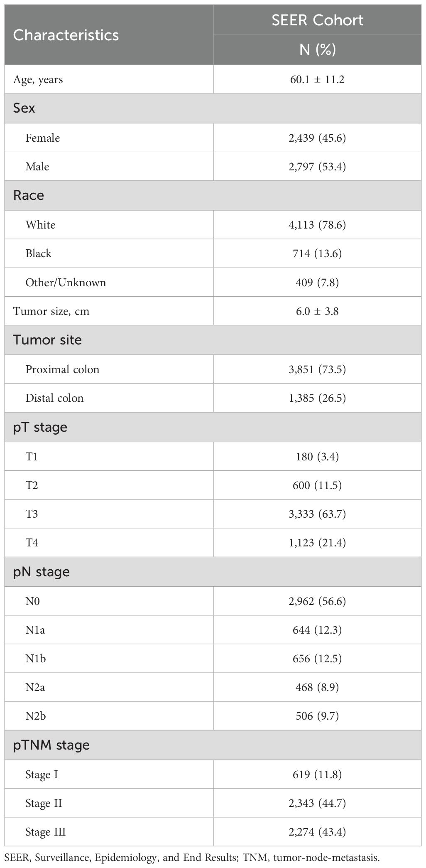Select the SEER Cohort header cell
Viewport: 426px width, 868px height.
click(x=317, y=20)
